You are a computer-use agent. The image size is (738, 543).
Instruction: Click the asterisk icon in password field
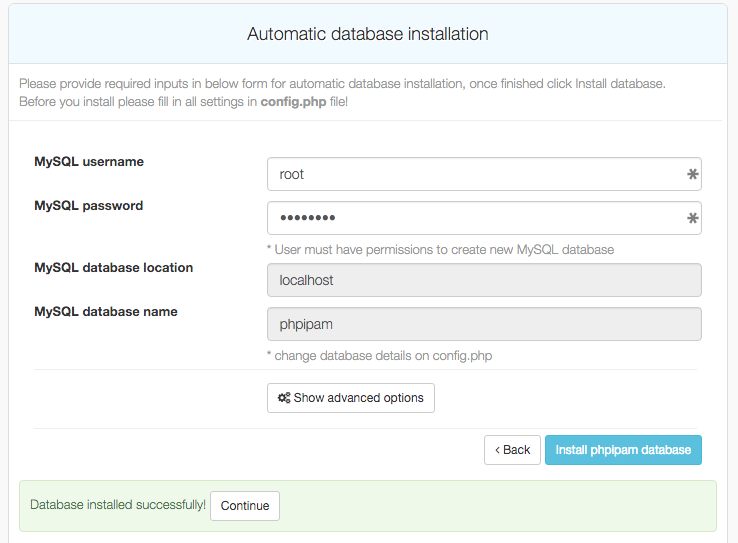(692, 218)
